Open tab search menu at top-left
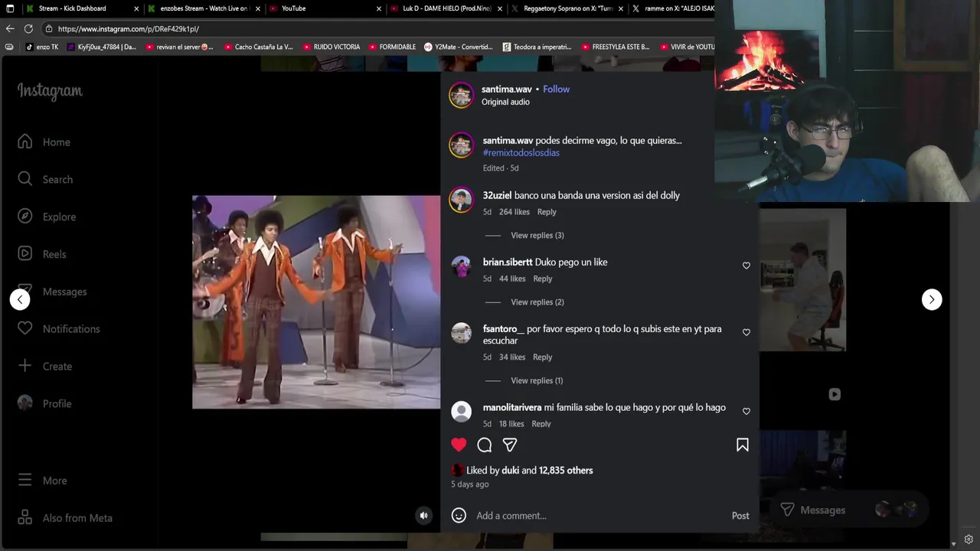This screenshot has width=980, height=551. pyautogui.click(x=9, y=8)
